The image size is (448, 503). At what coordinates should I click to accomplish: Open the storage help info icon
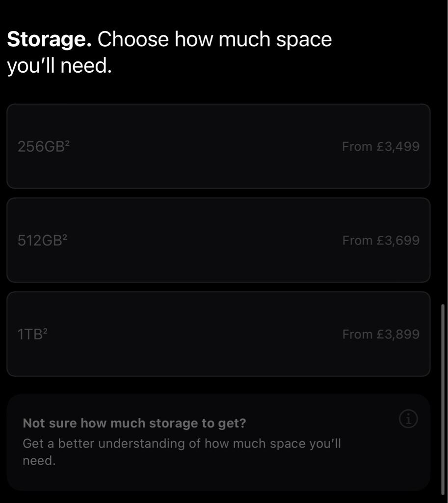(408, 419)
